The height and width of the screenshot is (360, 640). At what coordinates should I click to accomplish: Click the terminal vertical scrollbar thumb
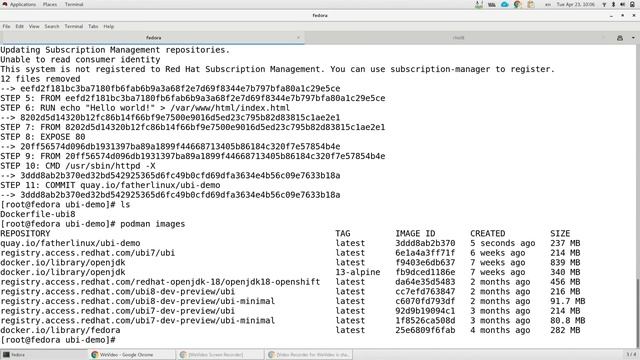pos(638,312)
